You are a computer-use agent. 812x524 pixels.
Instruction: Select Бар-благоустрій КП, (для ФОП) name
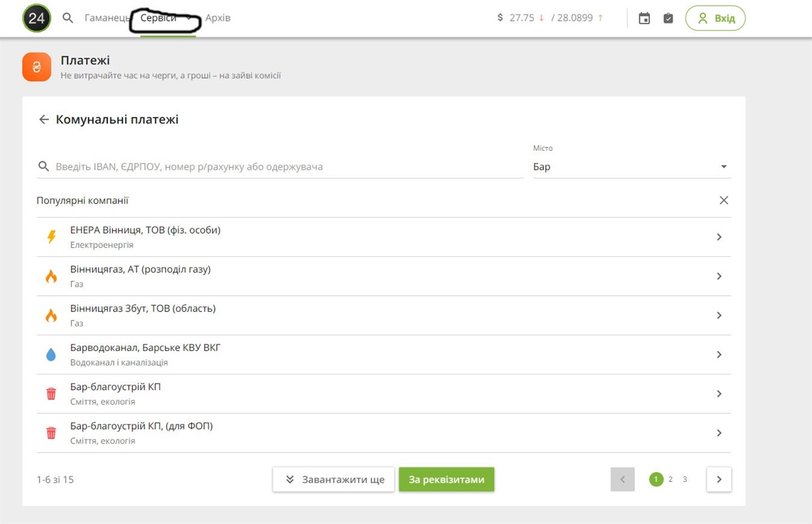142,426
